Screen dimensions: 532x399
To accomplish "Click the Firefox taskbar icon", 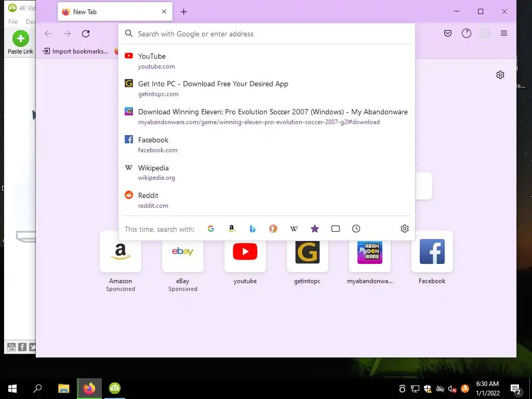I will pyautogui.click(x=89, y=389).
